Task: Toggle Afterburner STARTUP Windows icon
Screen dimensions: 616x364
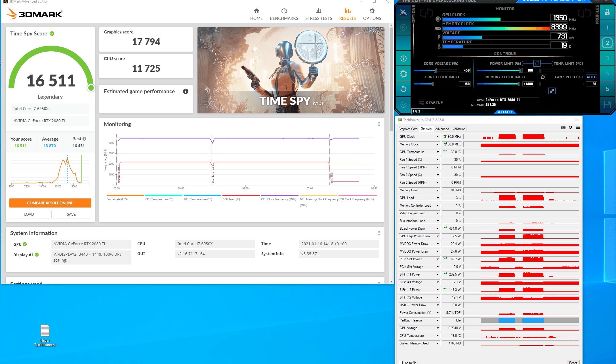Action: [x=421, y=103]
